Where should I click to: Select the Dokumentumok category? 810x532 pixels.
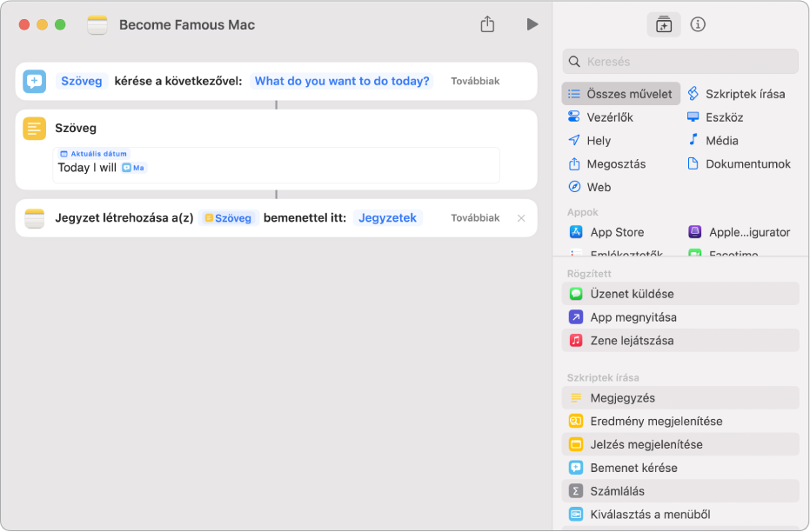coord(747,163)
